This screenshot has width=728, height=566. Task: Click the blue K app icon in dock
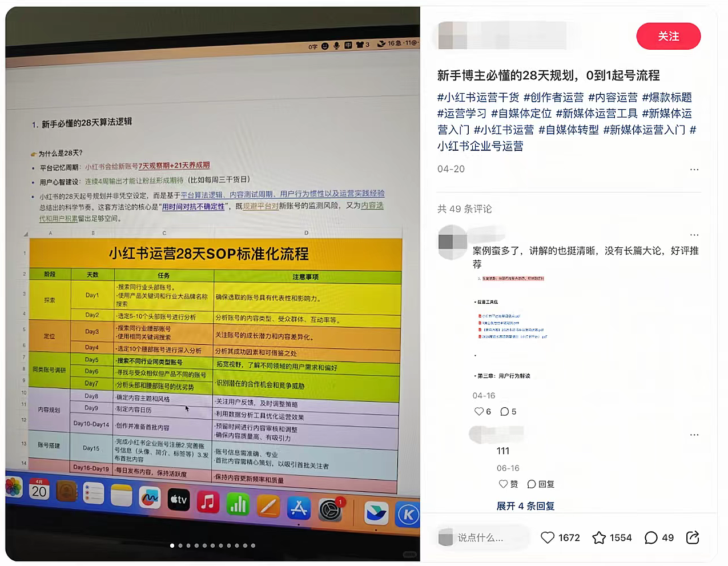(x=408, y=515)
